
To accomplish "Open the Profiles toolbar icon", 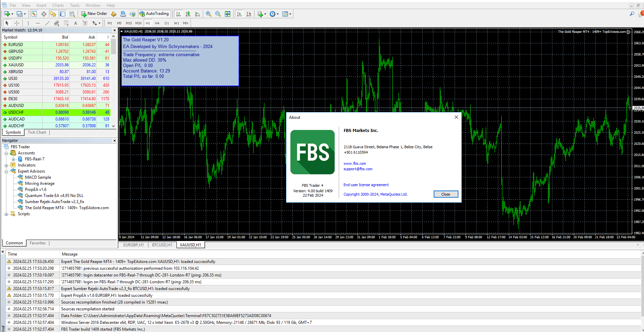I will 19,14.
